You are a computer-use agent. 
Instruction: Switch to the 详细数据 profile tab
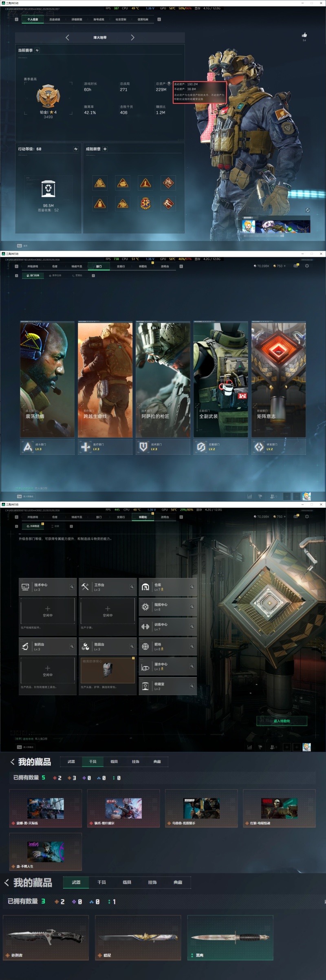(x=77, y=19)
